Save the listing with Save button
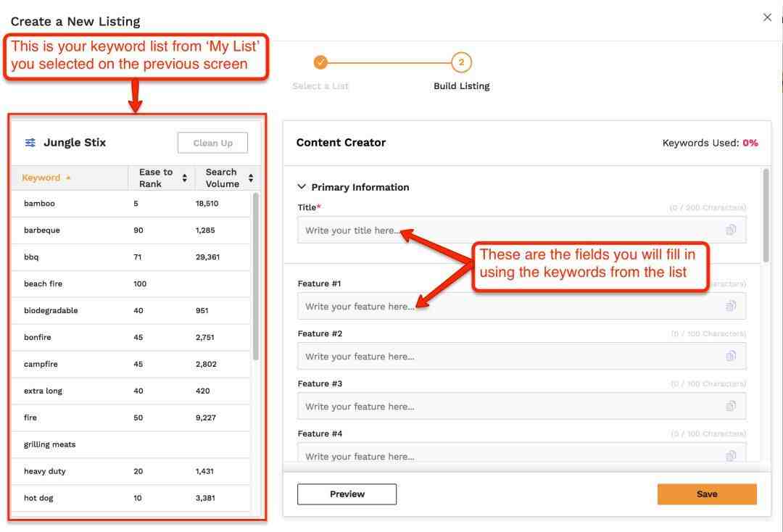The image size is (783, 532). pyautogui.click(x=706, y=494)
